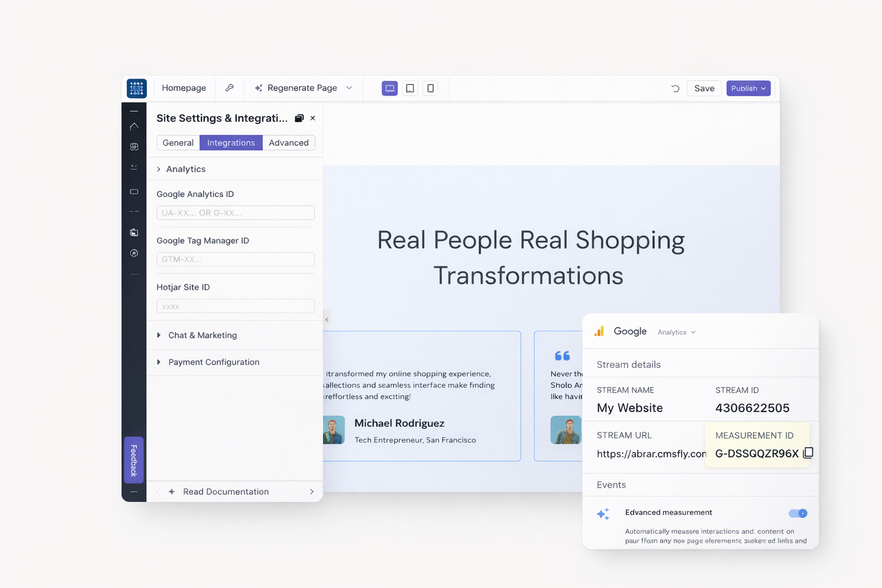Open the Read Documentation link
Screen dimensions: 882x588
226,492
